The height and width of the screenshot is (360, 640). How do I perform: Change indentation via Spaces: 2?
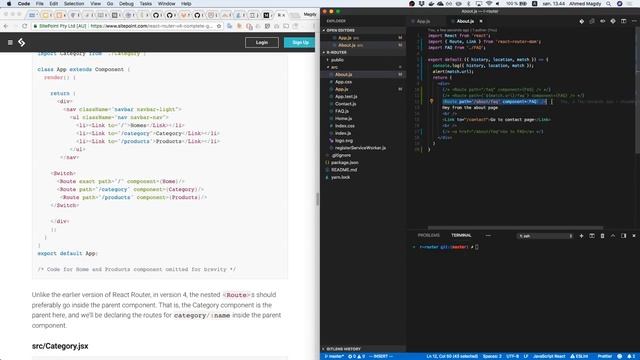click(492, 356)
